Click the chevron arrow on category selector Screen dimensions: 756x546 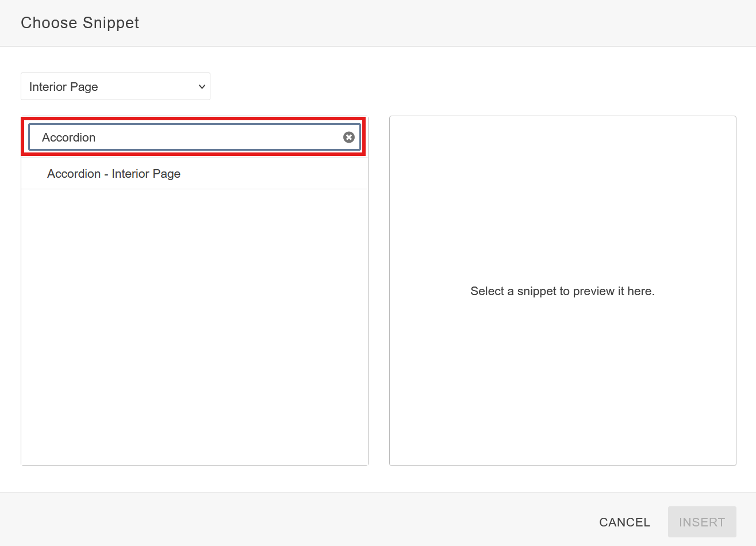click(x=202, y=87)
